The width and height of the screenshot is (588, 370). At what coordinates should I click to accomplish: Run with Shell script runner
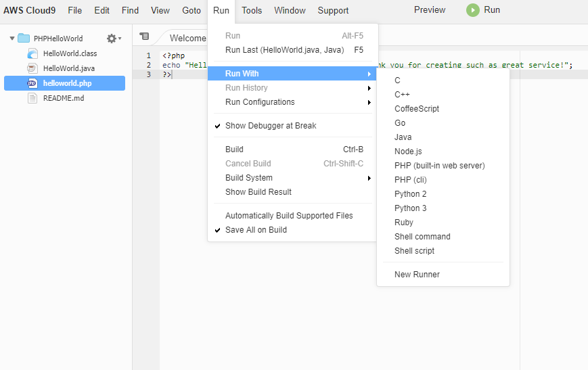click(443, 251)
